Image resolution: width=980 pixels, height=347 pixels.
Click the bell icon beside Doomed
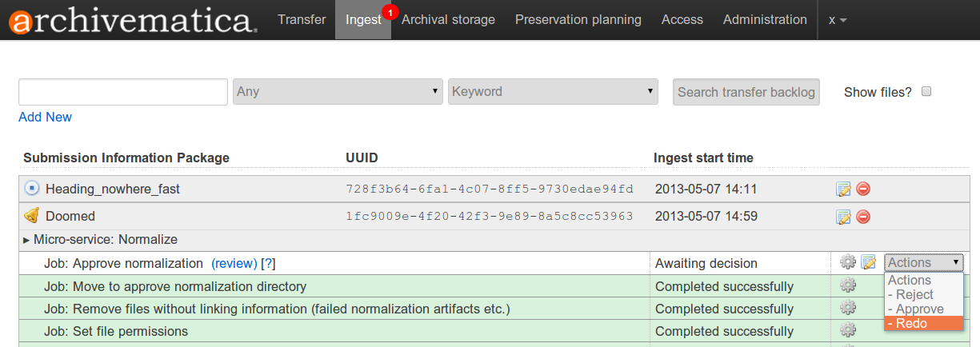pos(31,216)
